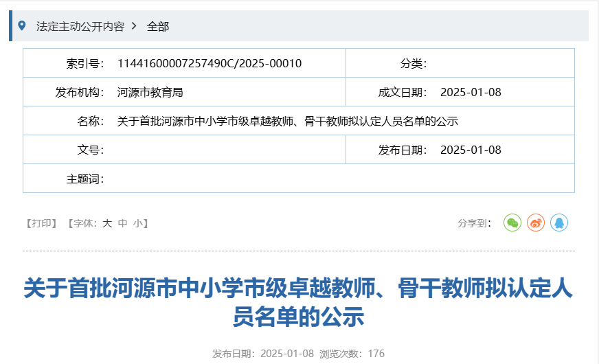599x364 pixels.
Task: Click the location pin icon in breadcrumb
Action: [22, 26]
